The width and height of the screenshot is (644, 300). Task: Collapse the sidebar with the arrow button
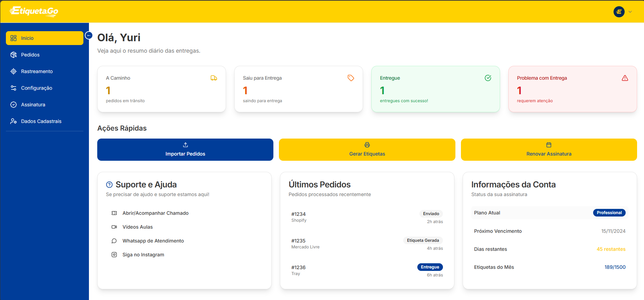coord(89,35)
